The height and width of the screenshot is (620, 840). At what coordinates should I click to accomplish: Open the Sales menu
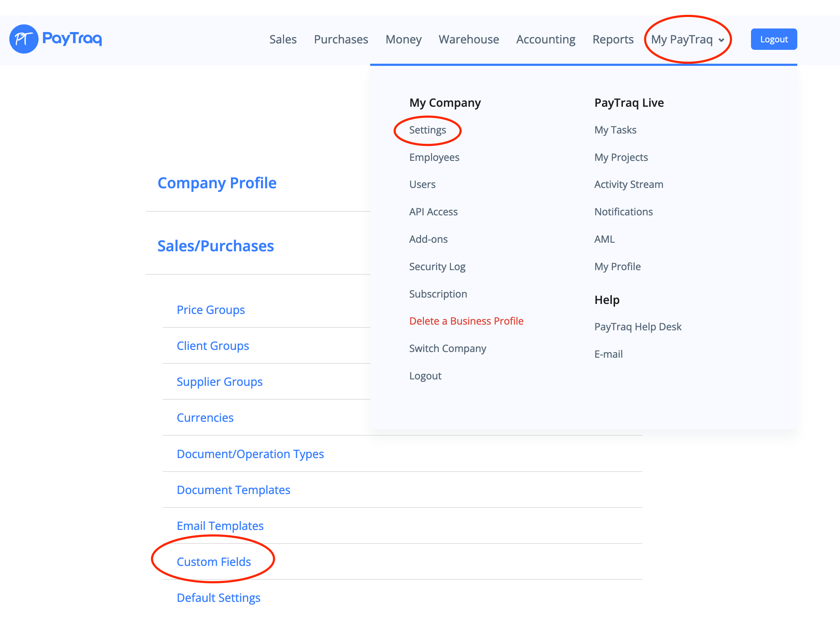[x=283, y=40]
